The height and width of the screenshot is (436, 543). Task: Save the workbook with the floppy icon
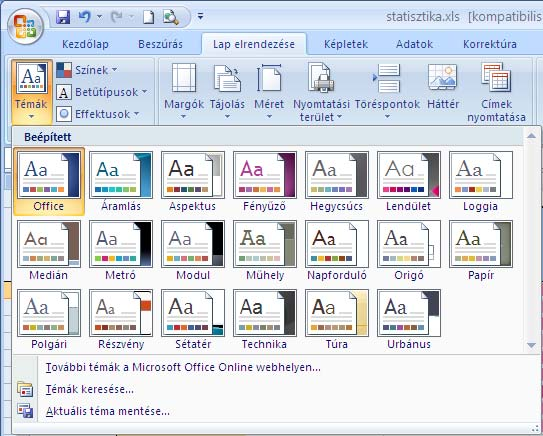(63, 17)
